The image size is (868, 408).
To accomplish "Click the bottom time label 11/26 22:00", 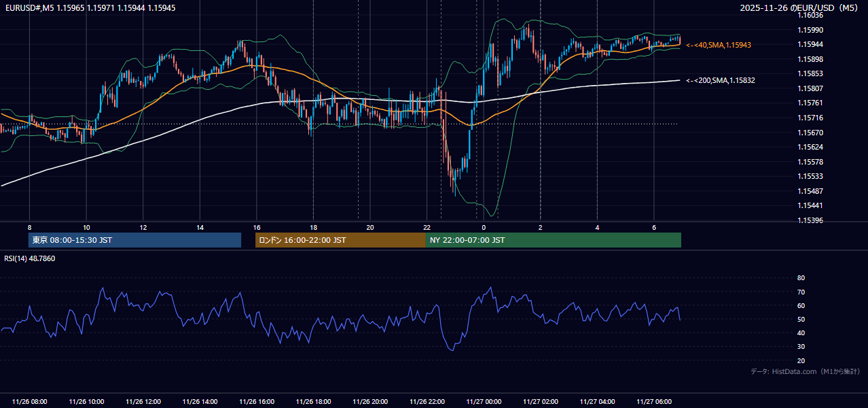I will [x=427, y=402].
